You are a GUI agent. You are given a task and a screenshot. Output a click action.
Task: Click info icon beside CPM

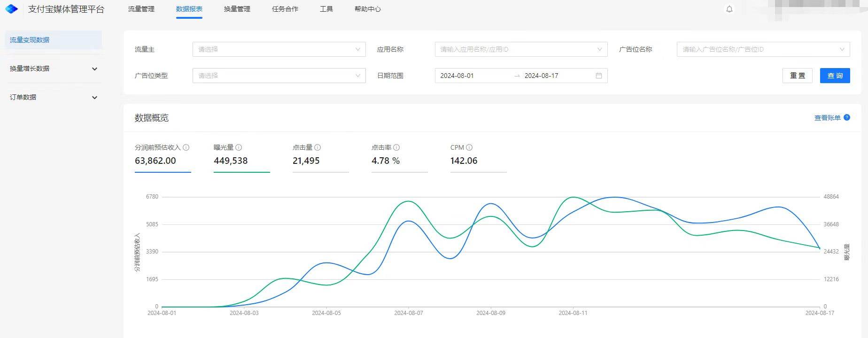click(469, 147)
